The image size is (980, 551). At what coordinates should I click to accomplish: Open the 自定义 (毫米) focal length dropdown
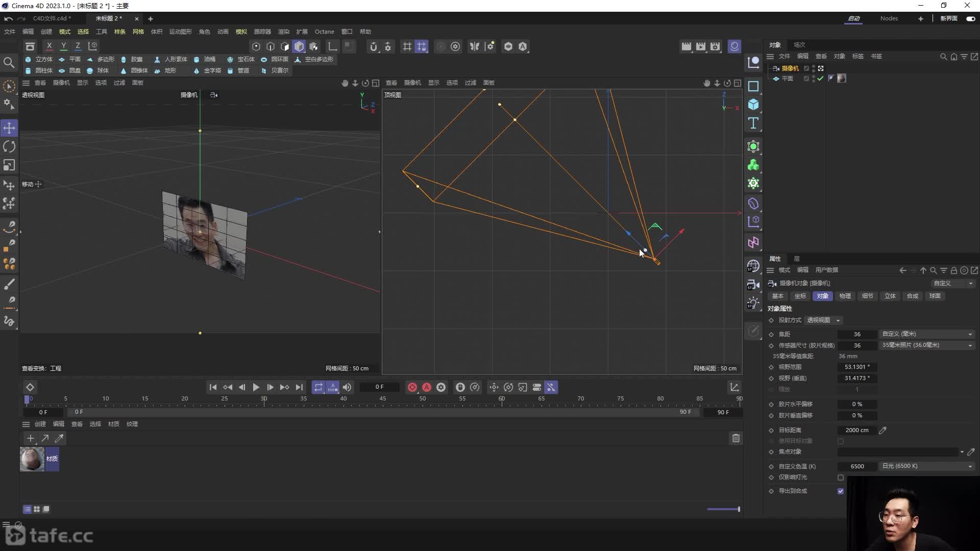point(927,334)
